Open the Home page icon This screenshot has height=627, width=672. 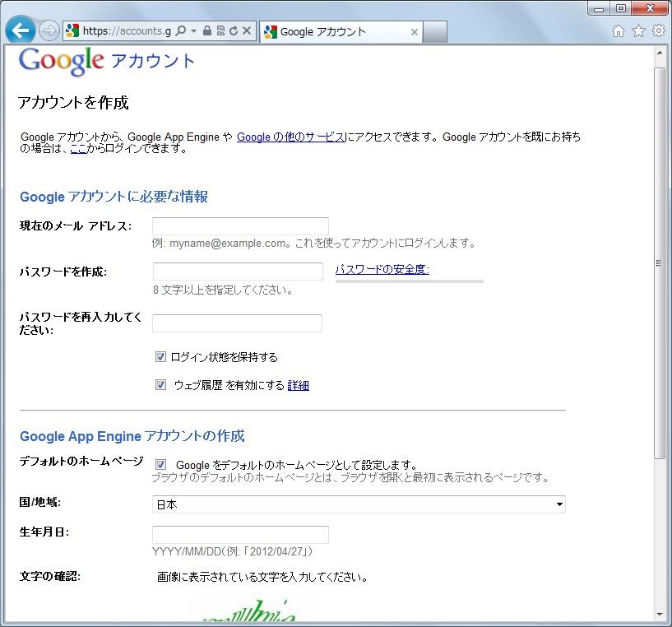[619, 31]
